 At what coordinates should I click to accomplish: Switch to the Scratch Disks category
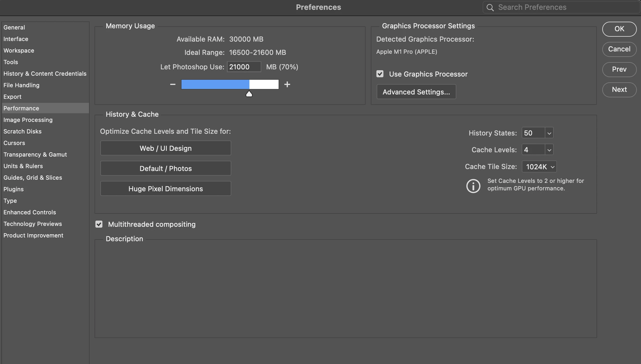coord(23,131)
